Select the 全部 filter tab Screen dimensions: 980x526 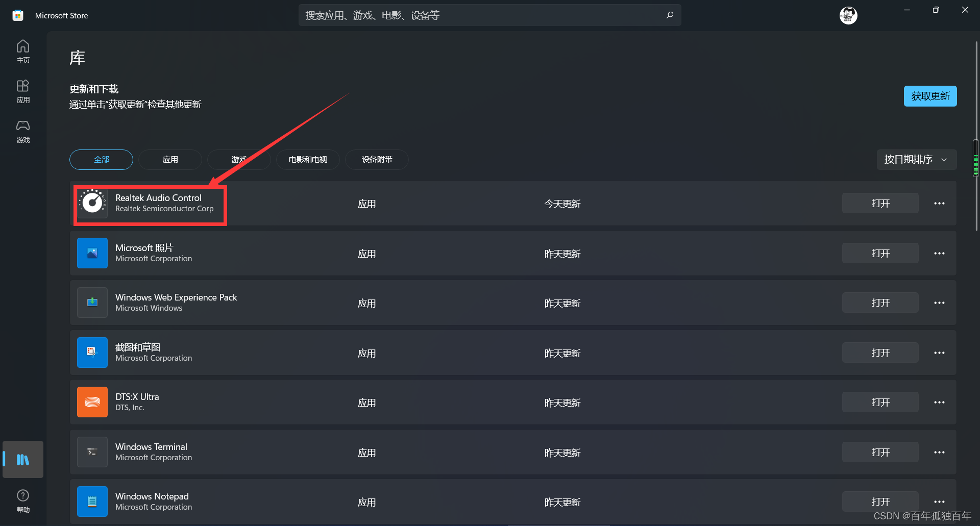(101, 160)
